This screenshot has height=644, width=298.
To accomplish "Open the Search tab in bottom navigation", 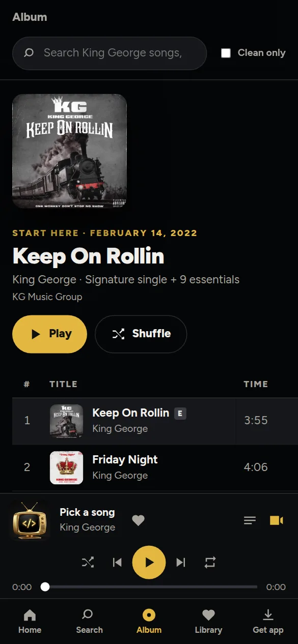I will [x=89, y=622].
